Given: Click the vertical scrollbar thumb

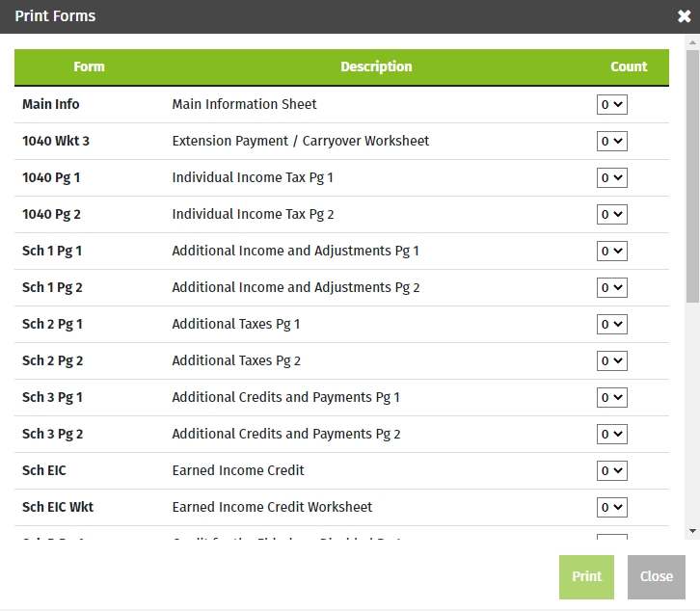Looking at the screenshot, I should (x=692, y=173).
